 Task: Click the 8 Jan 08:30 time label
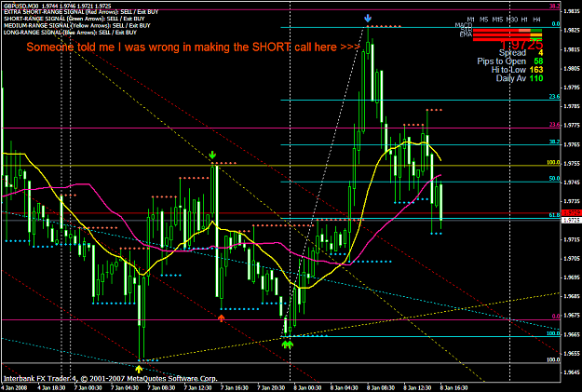pyautogui.click(x=381, y=388)
